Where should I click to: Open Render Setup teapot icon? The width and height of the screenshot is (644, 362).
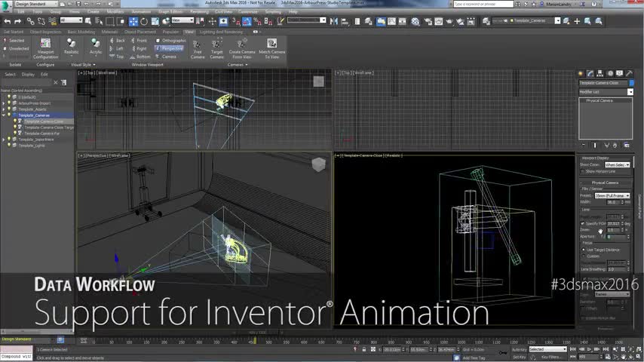pyautogui.click(x=428, y=21)
